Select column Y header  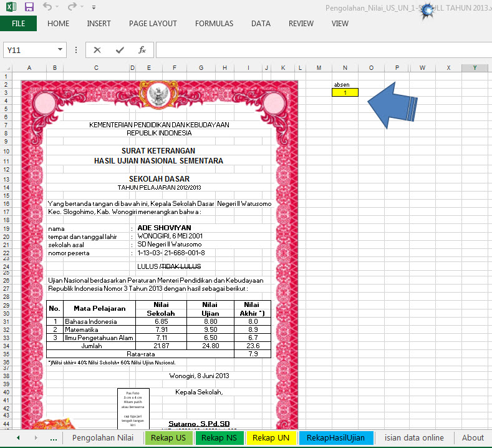[x=475, y=68]
